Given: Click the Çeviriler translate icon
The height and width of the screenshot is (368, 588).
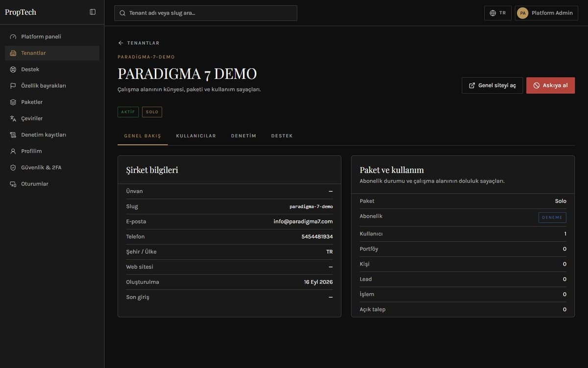Looking at the screenshot, I should click(x=13, y=119).
